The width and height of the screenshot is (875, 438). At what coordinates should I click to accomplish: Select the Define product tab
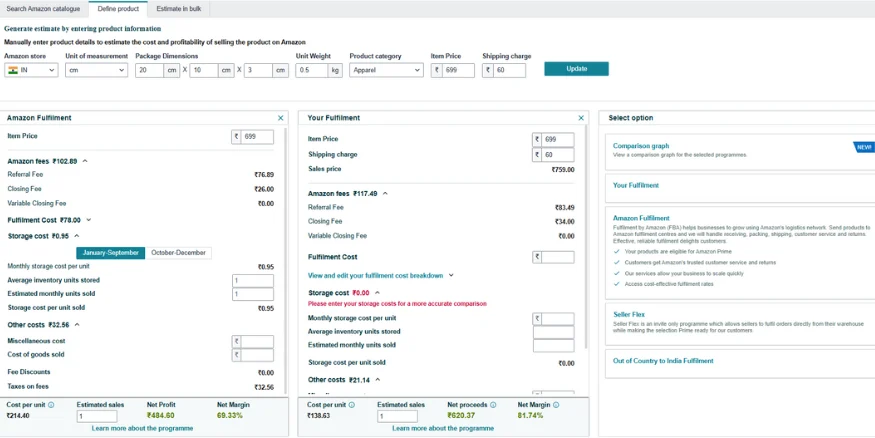click(118, 9)
